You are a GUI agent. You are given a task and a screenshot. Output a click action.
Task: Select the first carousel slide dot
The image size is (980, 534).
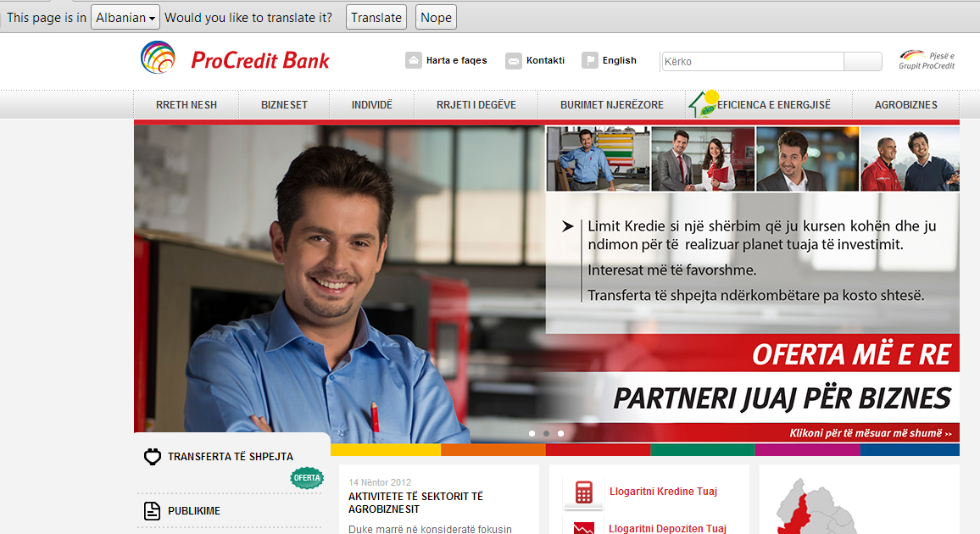[x=532, y=433]
